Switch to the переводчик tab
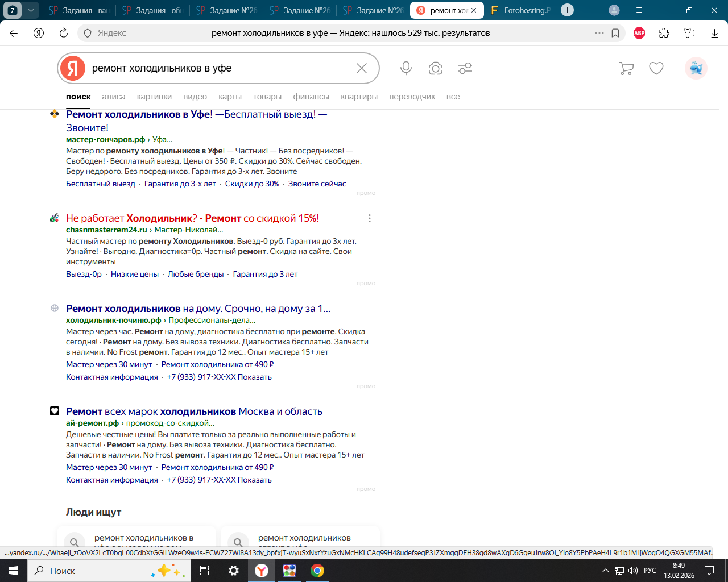The image size is (728, 582). 412,97
